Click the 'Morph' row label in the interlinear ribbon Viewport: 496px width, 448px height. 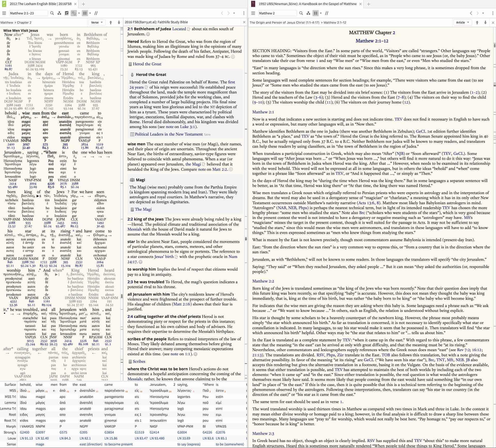click(11, 426)
